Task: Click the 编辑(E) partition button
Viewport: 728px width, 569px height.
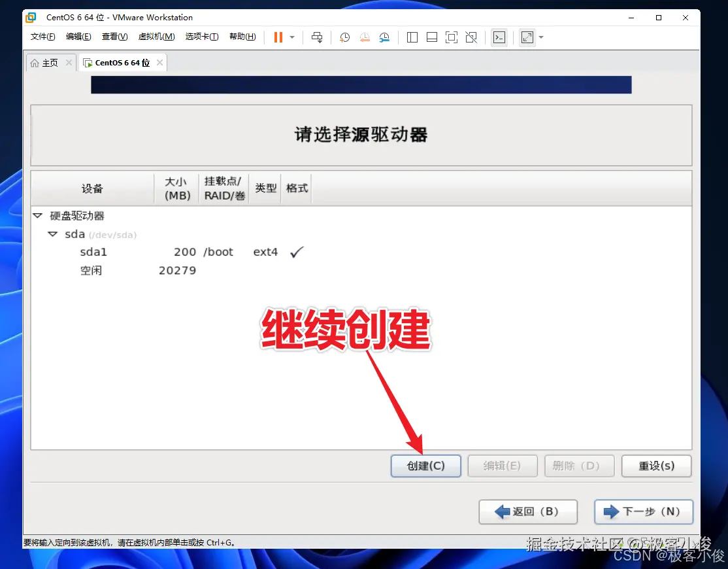Action: coord(503,466)
